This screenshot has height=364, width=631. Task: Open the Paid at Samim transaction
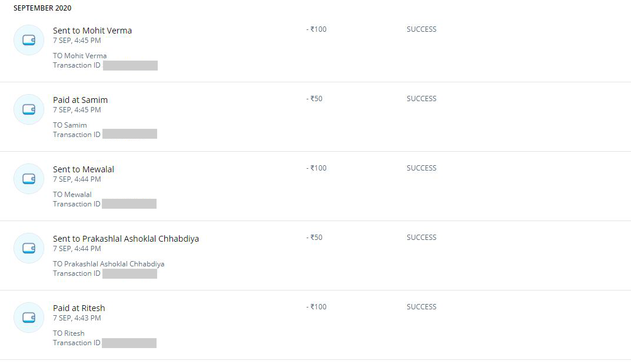[x=80, y=100]
